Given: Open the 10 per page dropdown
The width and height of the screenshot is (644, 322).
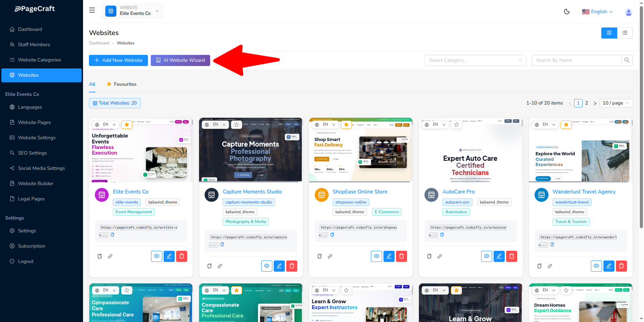Looking at the screenshot, I should click(x=616, y=103).
